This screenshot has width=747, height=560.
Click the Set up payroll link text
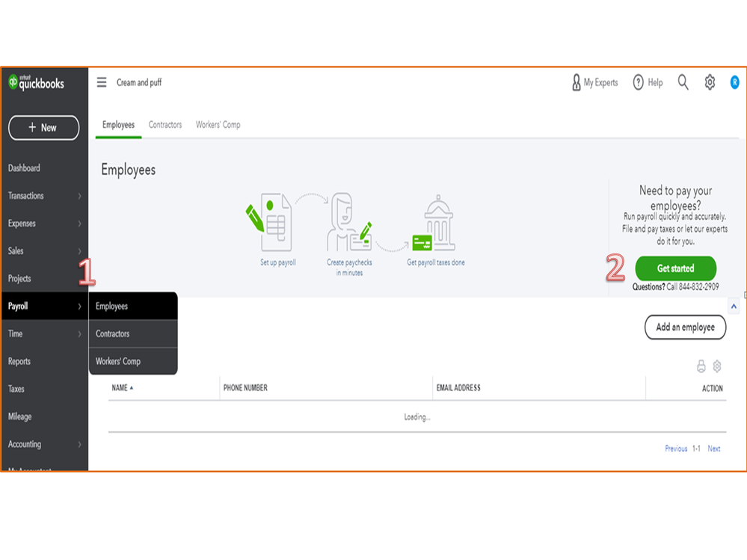(277, 262)
